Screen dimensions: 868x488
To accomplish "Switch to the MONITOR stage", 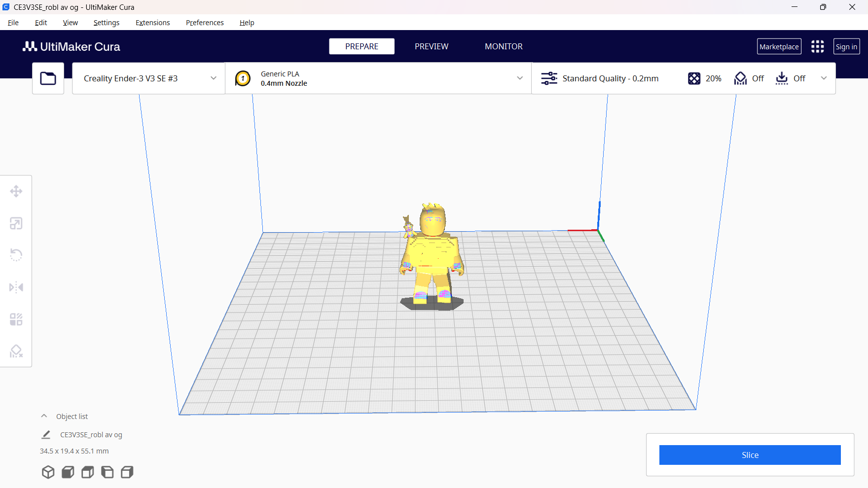I will (504, 46).
